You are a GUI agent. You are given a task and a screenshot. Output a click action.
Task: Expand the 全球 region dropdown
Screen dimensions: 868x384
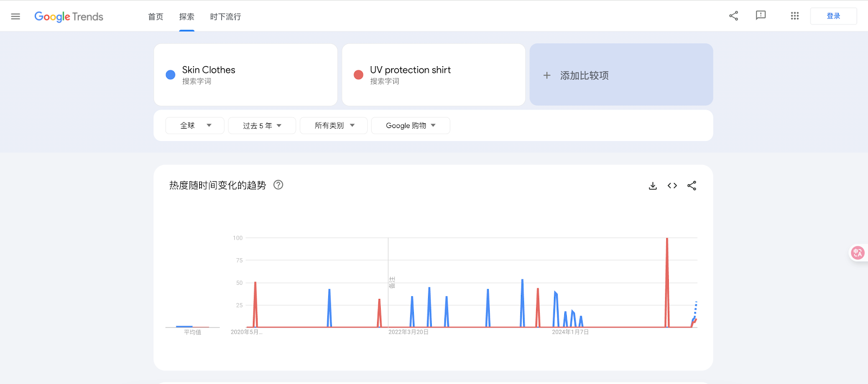coord(195,125)
